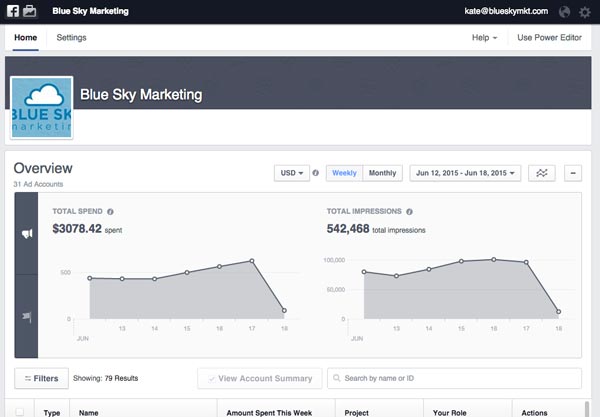The image size is (600, 417).
Task: Click Use Power Editor link
Action: pos(549,37)
